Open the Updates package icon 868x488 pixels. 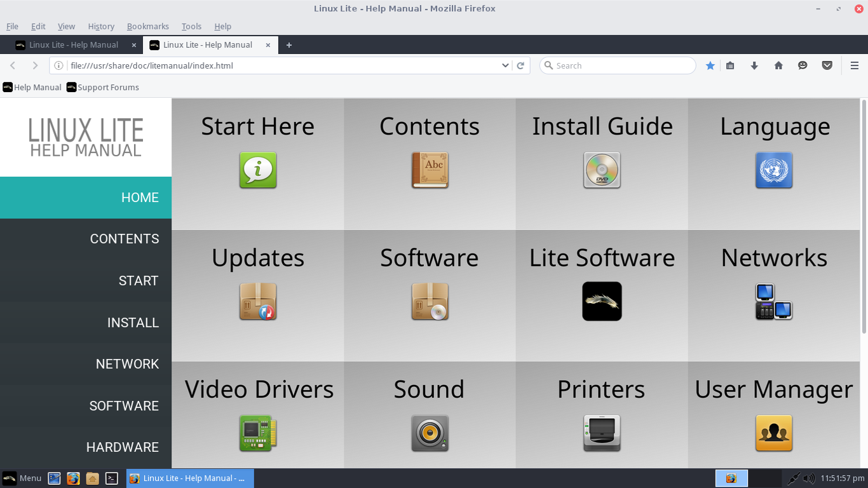[x=258, y=301]
